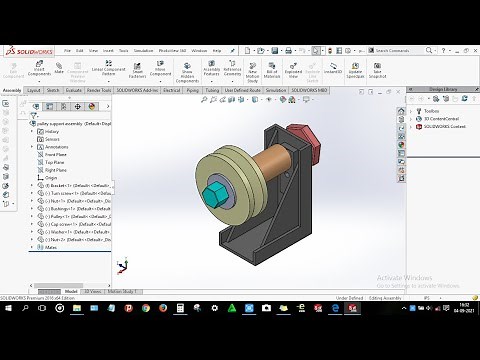Open the Tools menu
The height and width of the screenshot is (360, 480).
tap(124, 51)
